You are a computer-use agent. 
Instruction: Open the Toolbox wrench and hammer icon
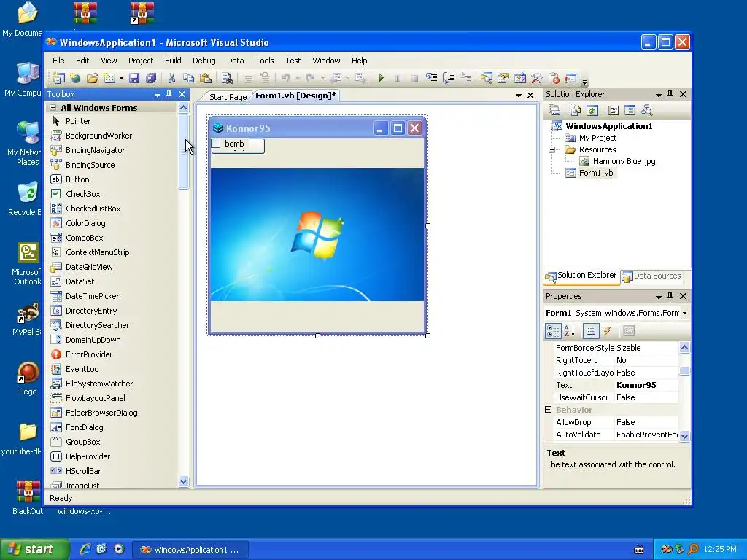537,77
